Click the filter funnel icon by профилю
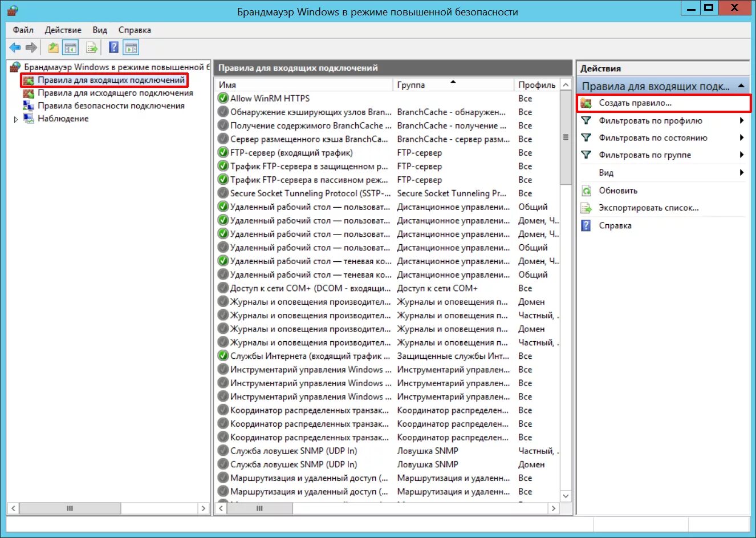Viewport: 756px width, 538px height. (x=586, y=121)
